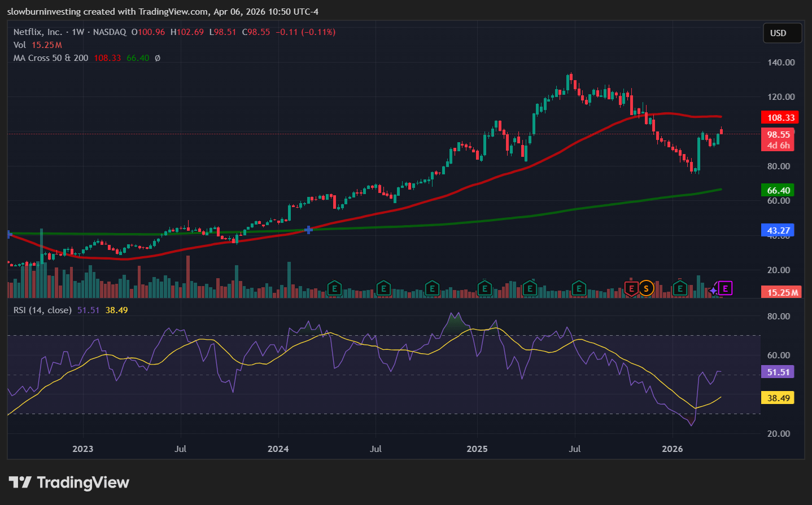
Task: Click the blue 43.27 price scale label
Action: [778, 230]
